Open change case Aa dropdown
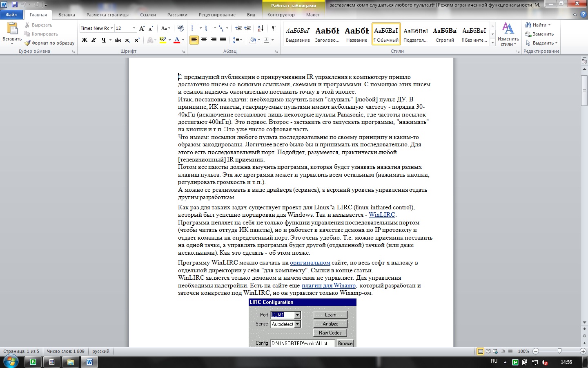 (165, 28)
